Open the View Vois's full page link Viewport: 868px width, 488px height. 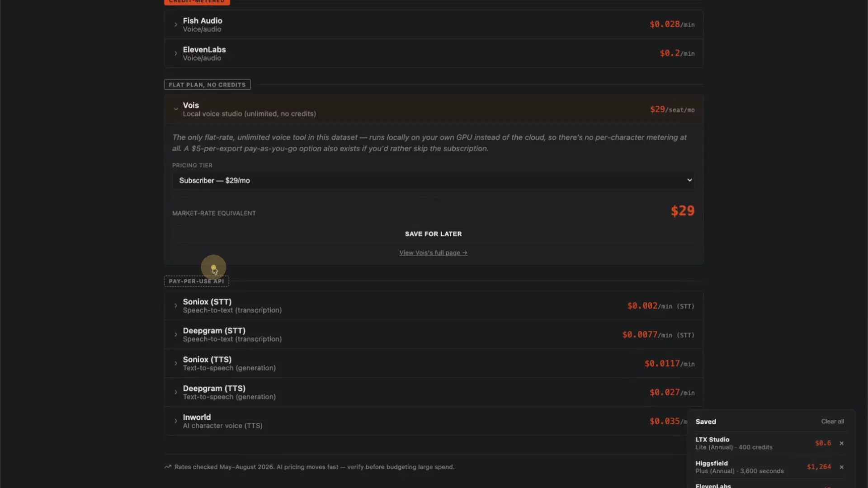coord(434,253)
